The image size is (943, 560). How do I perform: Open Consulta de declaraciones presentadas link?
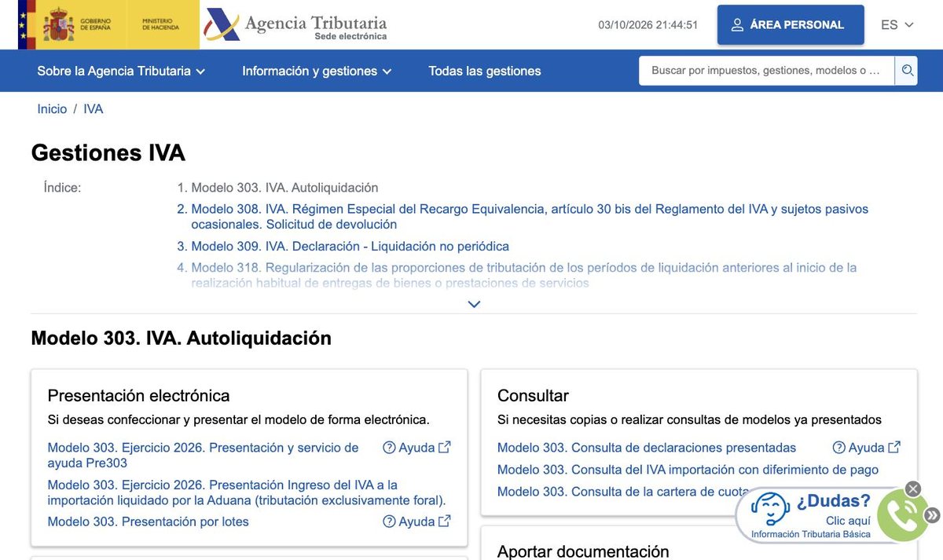click(x=647, y=448)
